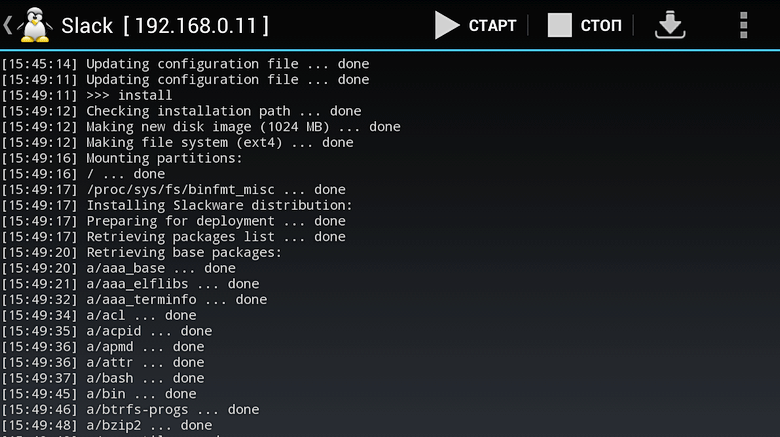
Task: Select 'a/btrfs-progs ... done' log line
Action: click(130, 410)
